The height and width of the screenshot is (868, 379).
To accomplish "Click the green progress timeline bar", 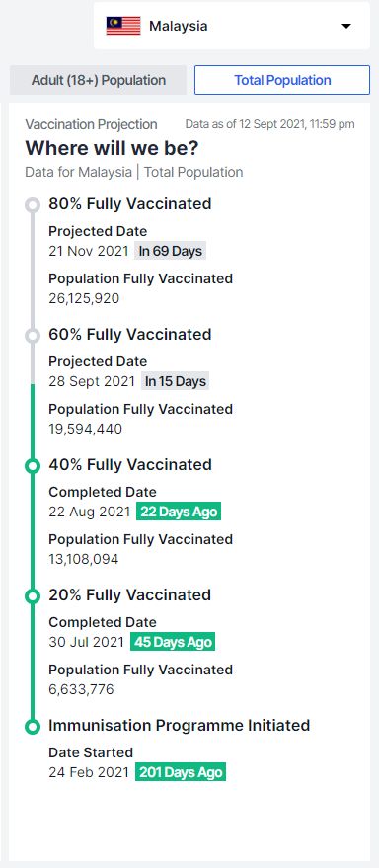I will tap(33, 555).
